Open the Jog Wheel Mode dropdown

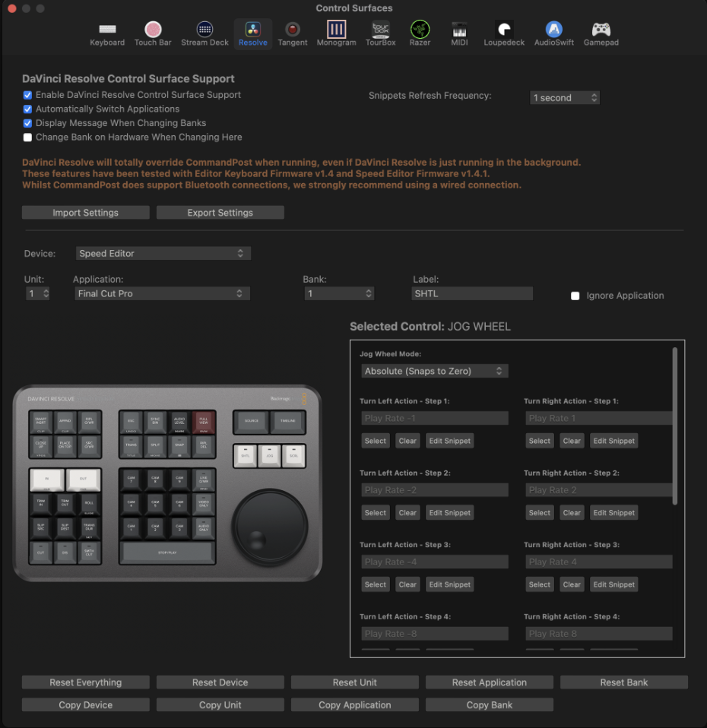click(435, 371)
